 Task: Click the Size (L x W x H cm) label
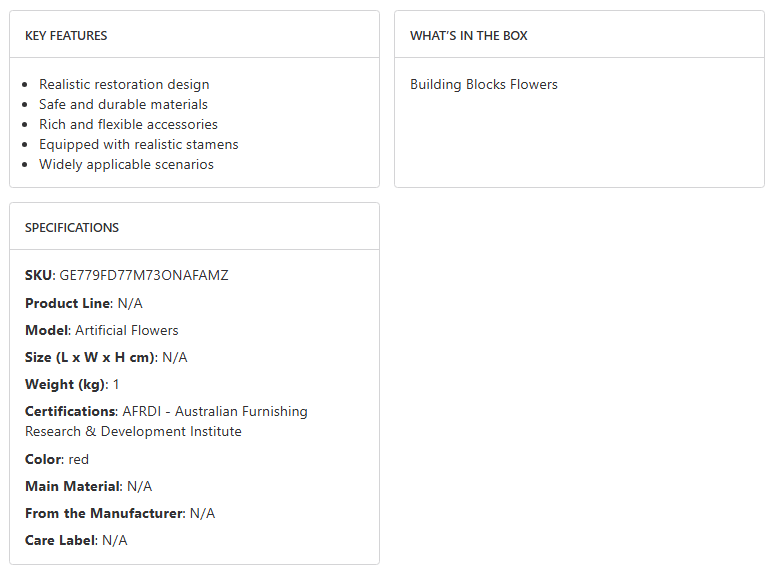pos(90,358)
